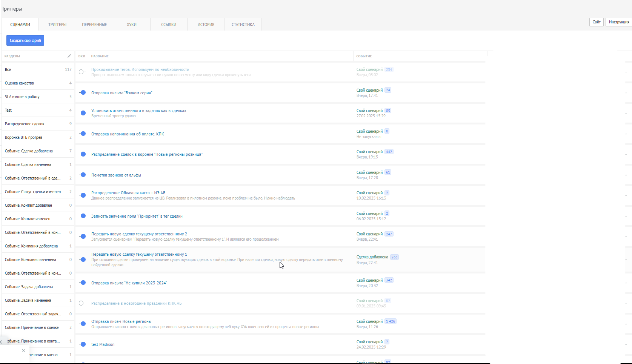
Task: Switch to the Триггеры tab
Action: click(57, 25)
